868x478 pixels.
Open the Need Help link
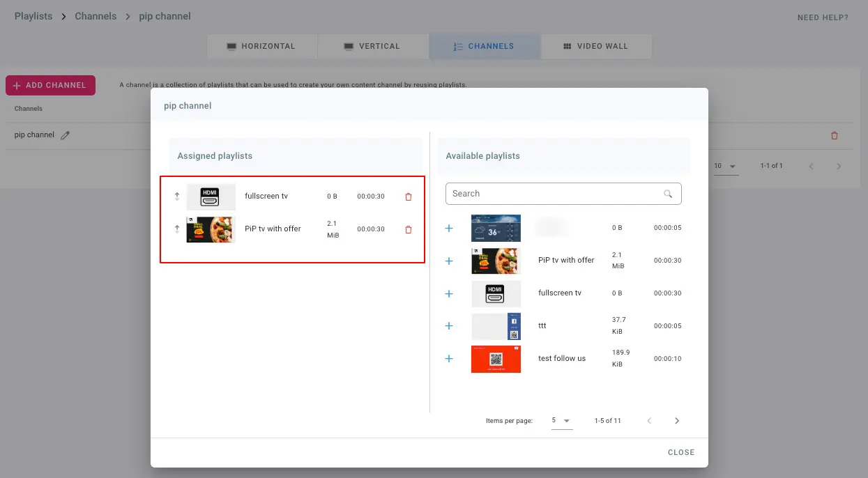[x=823, y=17]
